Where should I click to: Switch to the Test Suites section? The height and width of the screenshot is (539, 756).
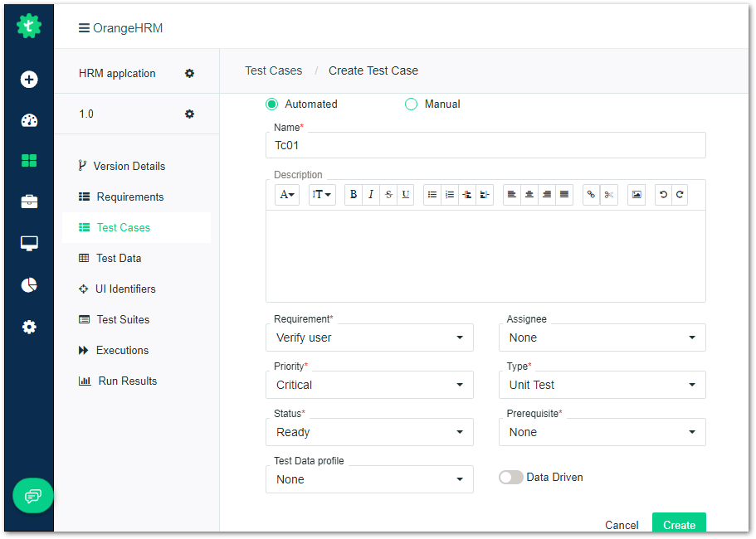[124, 319]
